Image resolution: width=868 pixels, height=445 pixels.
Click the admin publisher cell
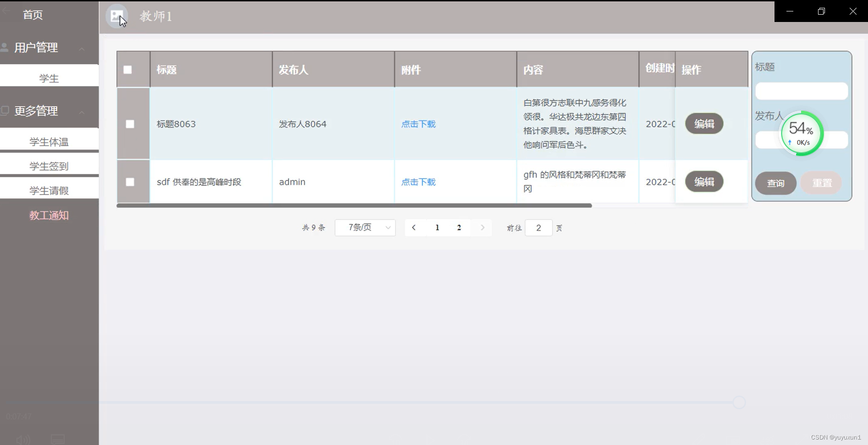click(x=334, y=182)
